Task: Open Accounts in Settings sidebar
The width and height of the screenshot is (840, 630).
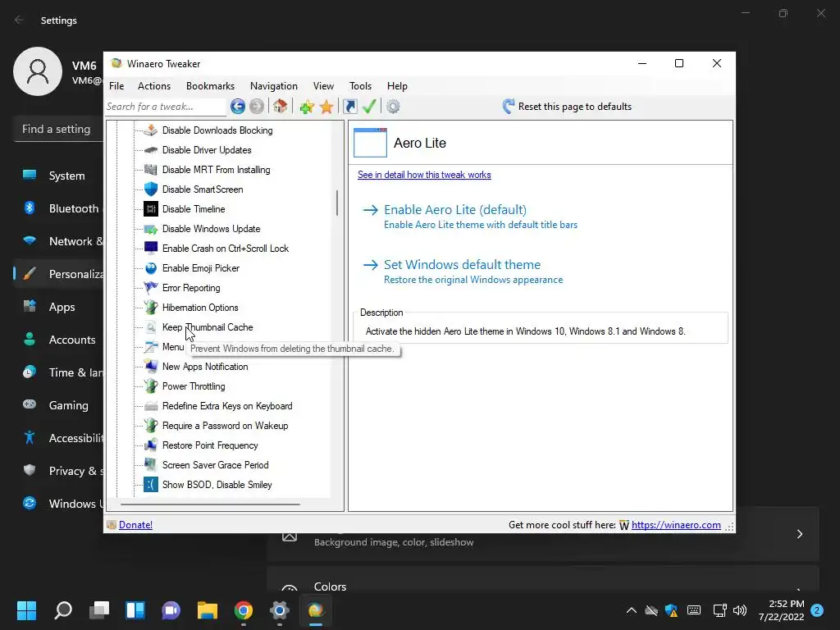Action: [58, 340]
